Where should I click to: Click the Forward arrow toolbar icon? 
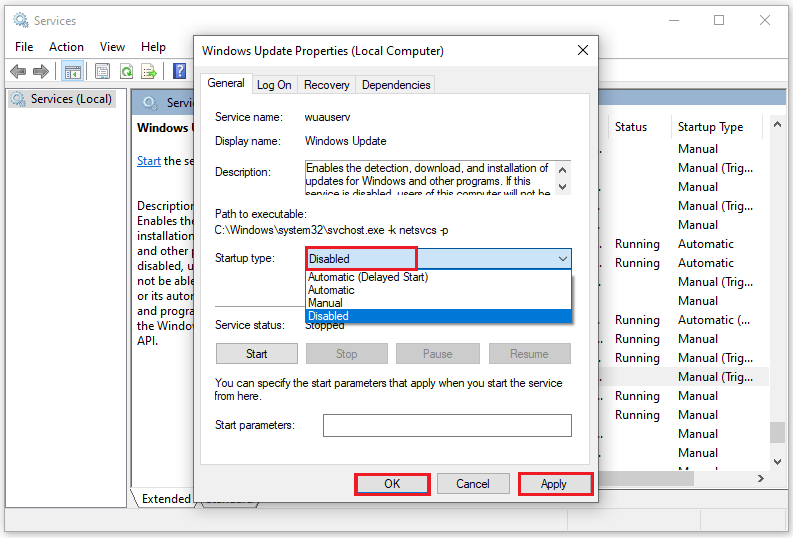[40, 71]
